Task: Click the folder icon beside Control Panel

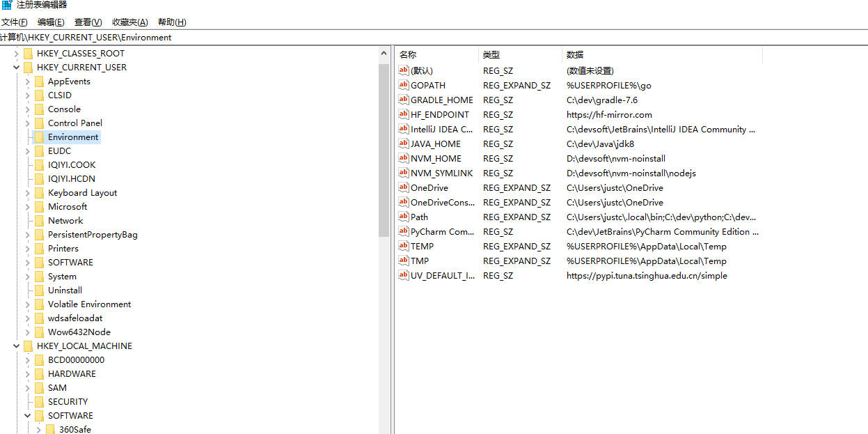Action: (39, 123)
